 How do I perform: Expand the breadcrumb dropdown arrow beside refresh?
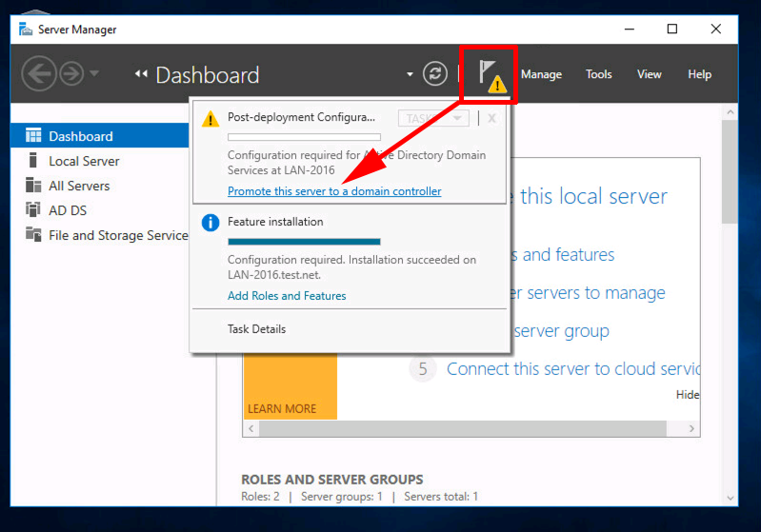(x=410, y=74)
